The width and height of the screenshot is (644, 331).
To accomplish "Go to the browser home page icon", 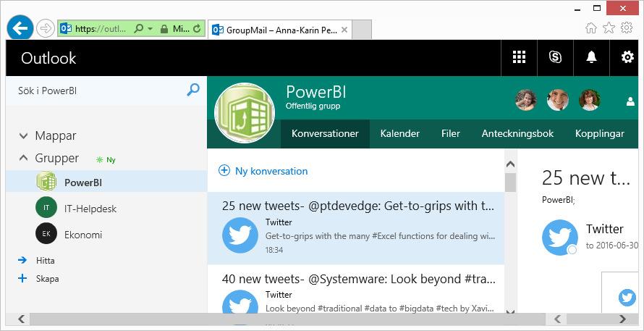I will [591, 28].
